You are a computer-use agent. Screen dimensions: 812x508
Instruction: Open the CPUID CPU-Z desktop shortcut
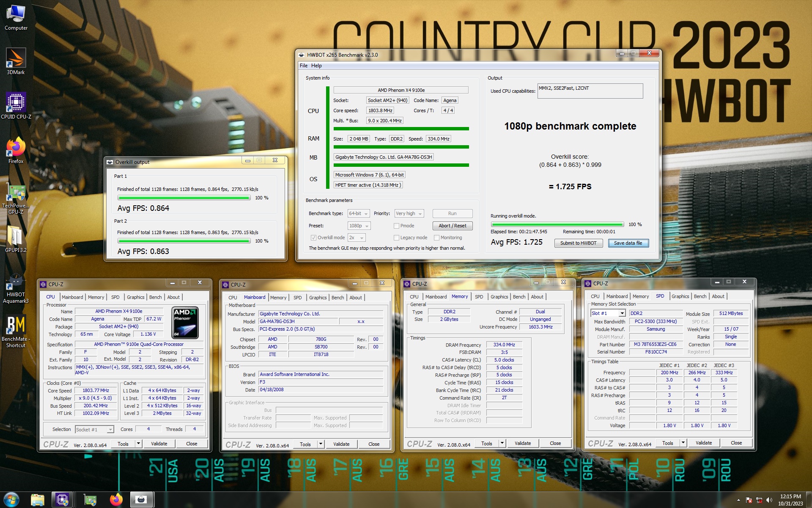coord(16,106)
